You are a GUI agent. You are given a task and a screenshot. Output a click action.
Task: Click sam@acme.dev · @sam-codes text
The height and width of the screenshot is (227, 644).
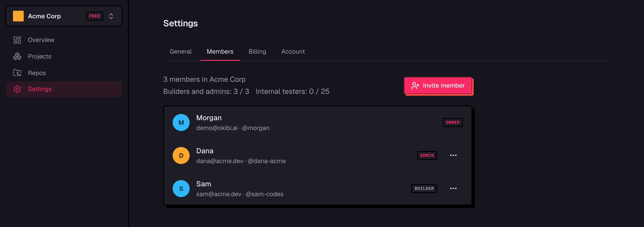coord(240,194)
